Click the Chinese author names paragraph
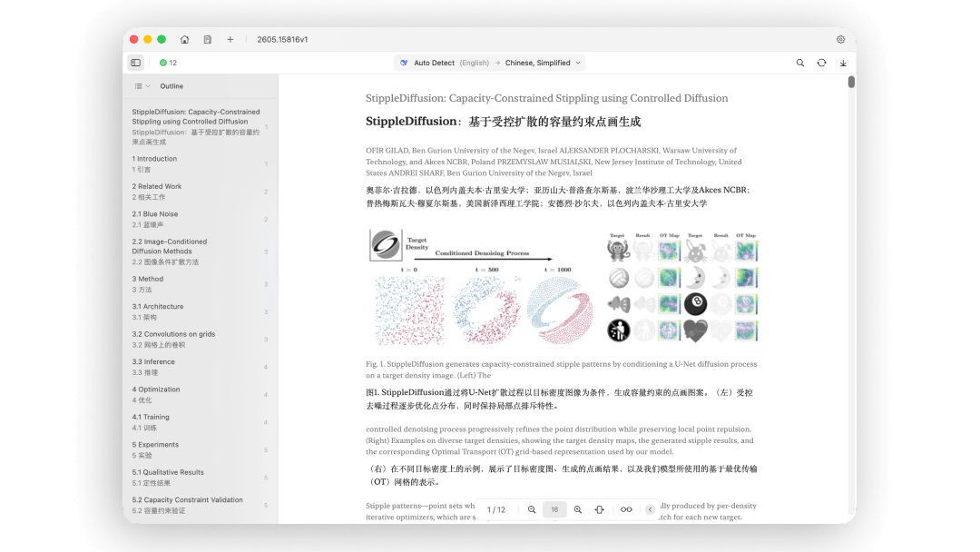Image resolution: width=980 pixels, height=552 pixels. 558,197
